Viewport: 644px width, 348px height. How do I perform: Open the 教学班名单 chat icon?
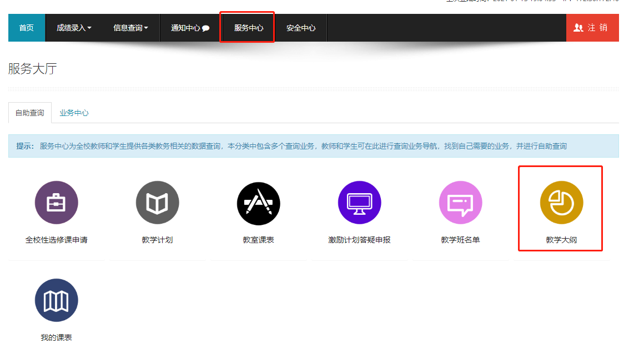pyautogui.click(x=460, y=203)
